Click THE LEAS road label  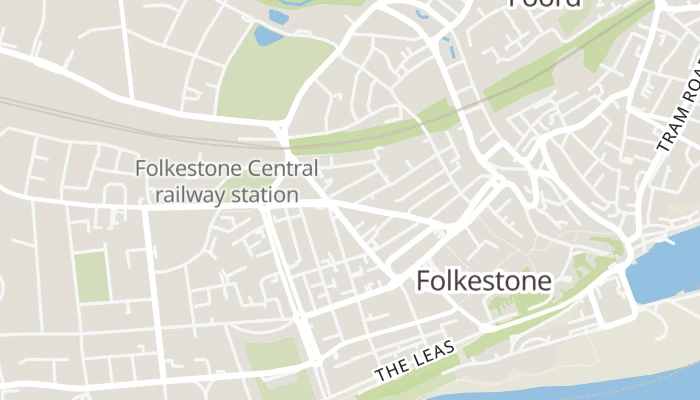[x=415, y=360]
